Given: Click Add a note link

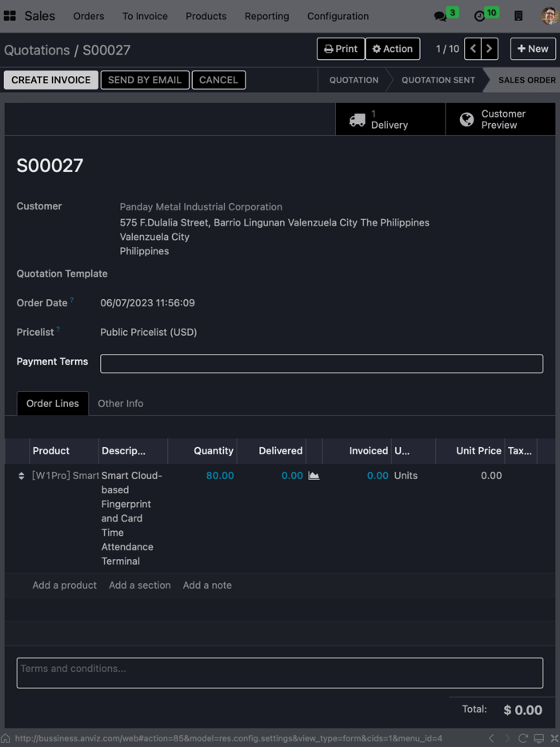Looking at the screenshot, I should pos(207,585).
